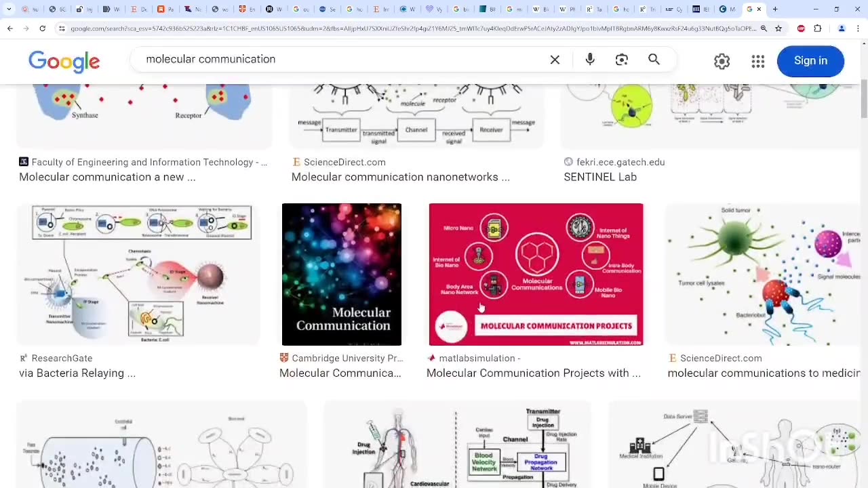Open a new browser tab
The height and width of the screenshot is (488, 868).
pos(775,9)
